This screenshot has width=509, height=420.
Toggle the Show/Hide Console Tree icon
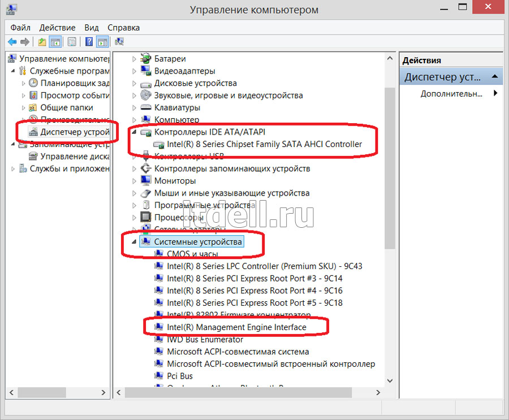55,41
